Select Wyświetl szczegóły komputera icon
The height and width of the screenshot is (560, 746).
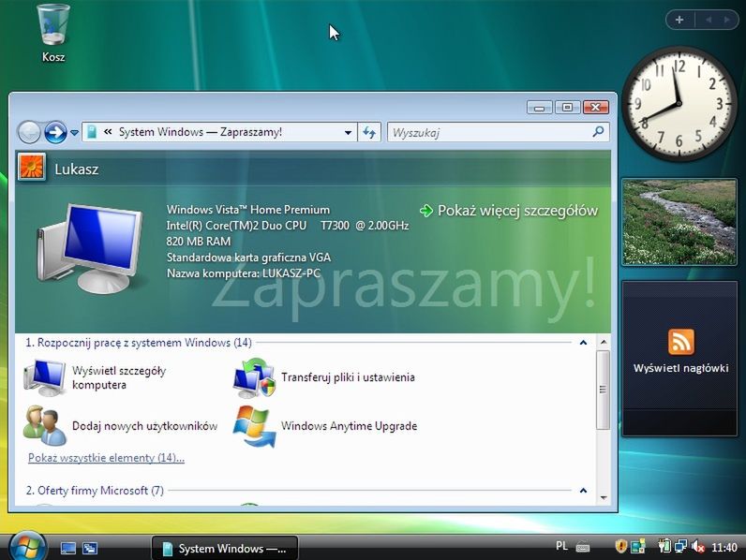pyautogui.click(x=45, y=378)
